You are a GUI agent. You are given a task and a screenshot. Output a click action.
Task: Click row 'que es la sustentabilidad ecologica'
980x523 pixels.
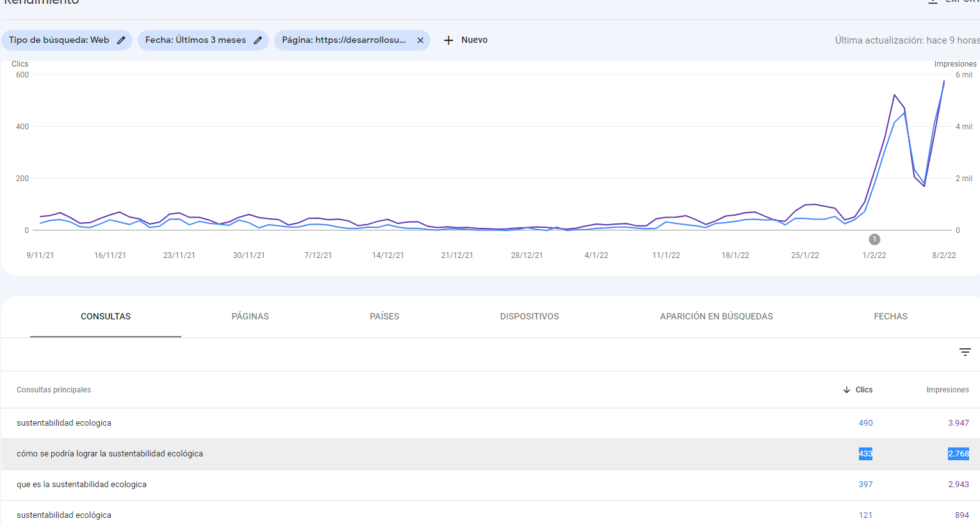pyautogui.click(x=81, y=485)
